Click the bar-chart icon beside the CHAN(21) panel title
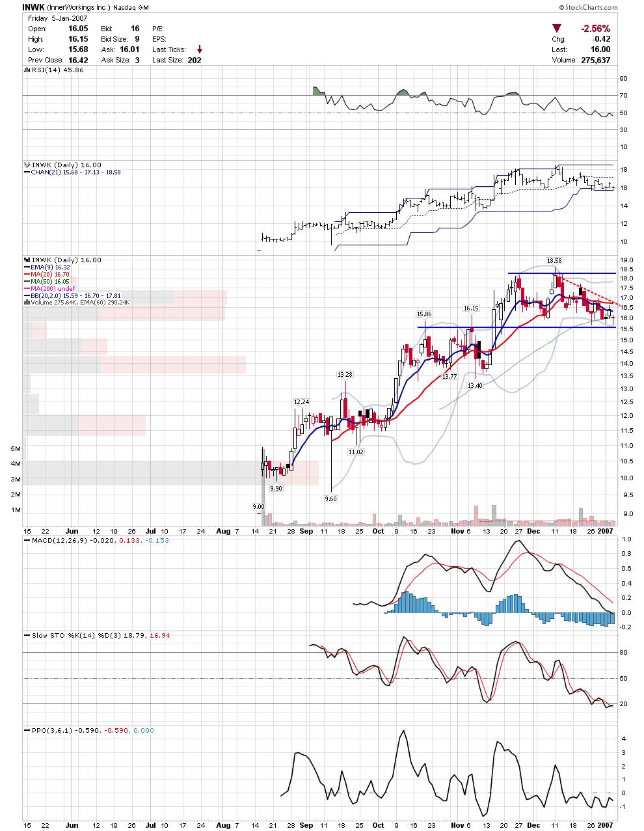This screenshot has width=644, height=831. [x=26, y=165]
